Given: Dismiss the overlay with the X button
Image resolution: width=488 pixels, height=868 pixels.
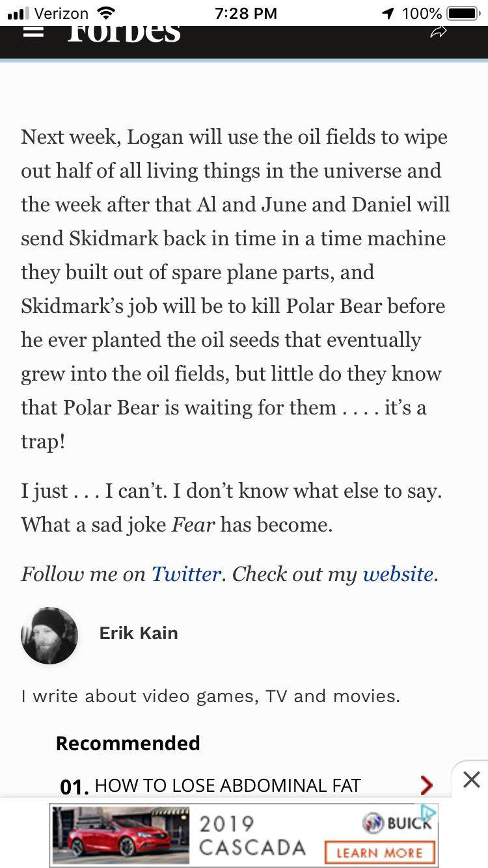Looking at the screenshot, I should point(471,780).
